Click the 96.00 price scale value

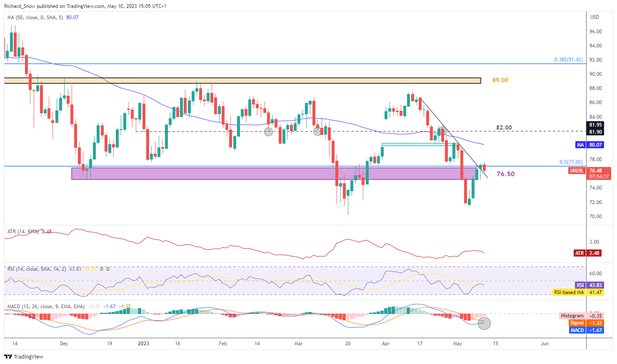596,32
